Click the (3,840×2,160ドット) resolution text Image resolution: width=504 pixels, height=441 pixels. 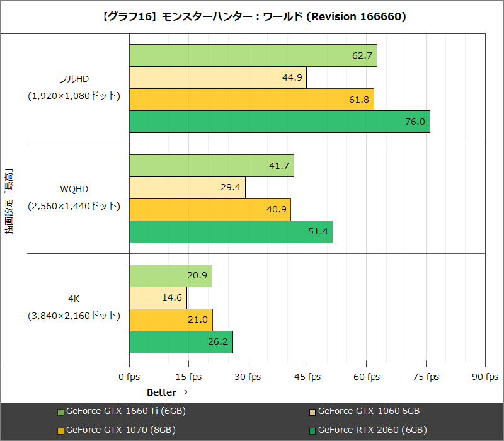(74, 316)
